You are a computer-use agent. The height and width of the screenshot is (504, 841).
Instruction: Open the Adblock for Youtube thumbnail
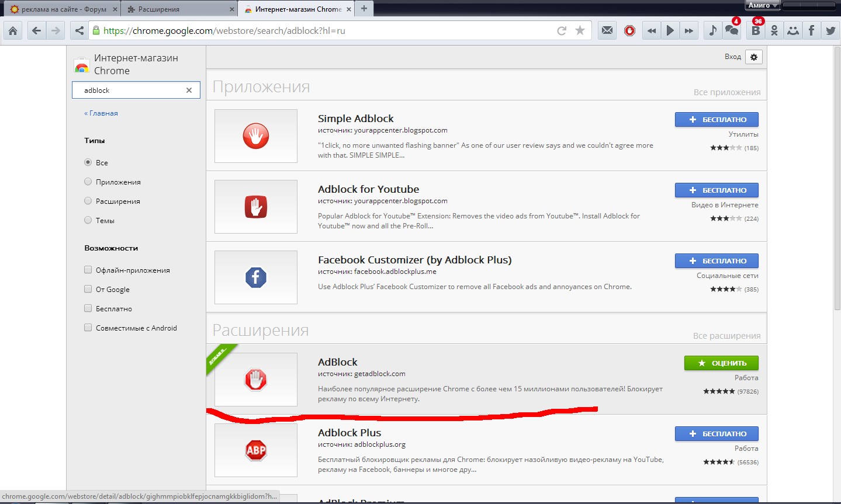point(256,207)
